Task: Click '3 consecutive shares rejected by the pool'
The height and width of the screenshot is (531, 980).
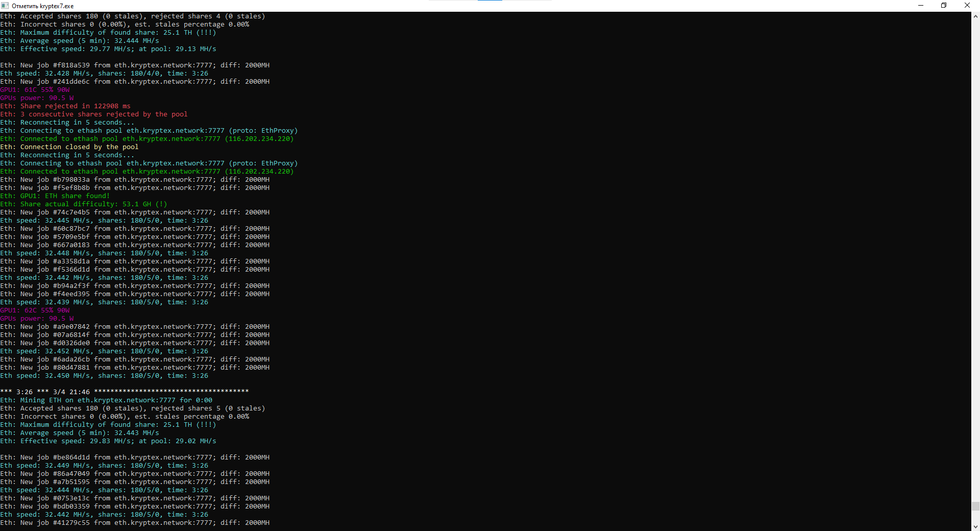Action: [x=104, y=114]
